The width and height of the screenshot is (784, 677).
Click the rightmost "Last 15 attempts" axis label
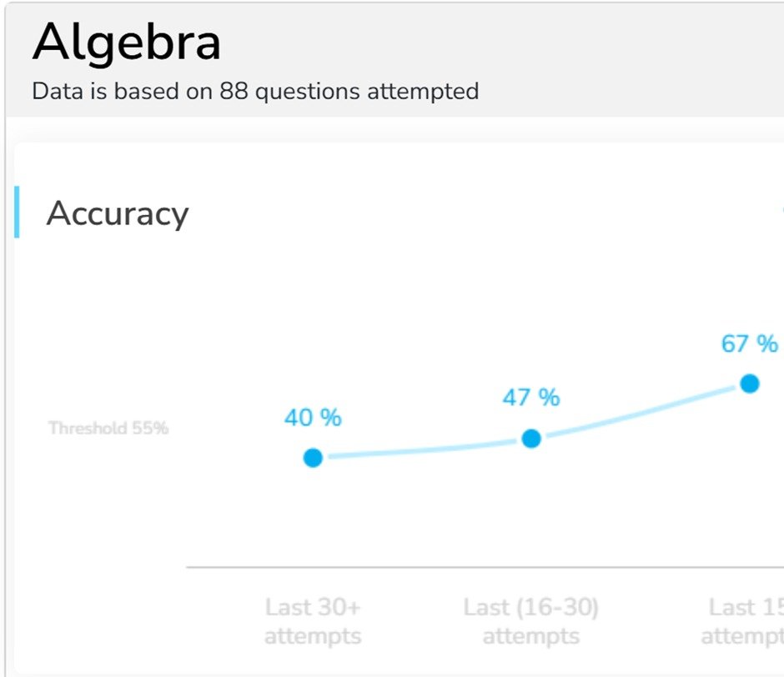(744, 622)
